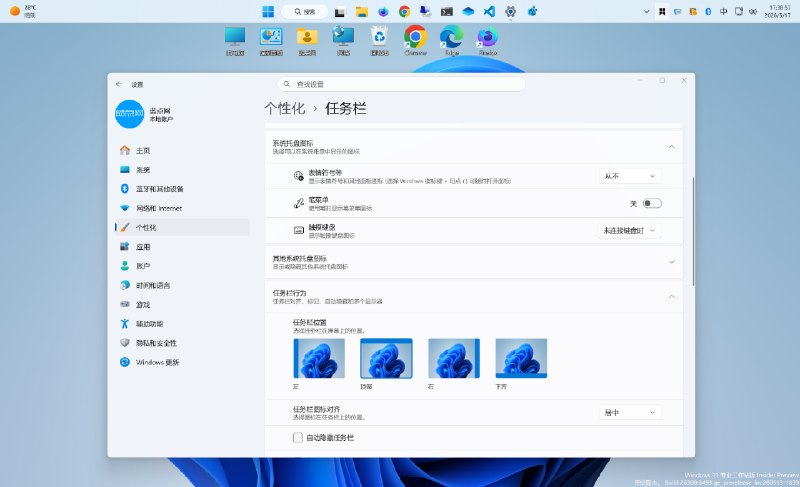Image resolution: width=800 pixels, height=487 pixels.
Task: Go to 时间和语言 in the sidebar
Action: (182, 285)
